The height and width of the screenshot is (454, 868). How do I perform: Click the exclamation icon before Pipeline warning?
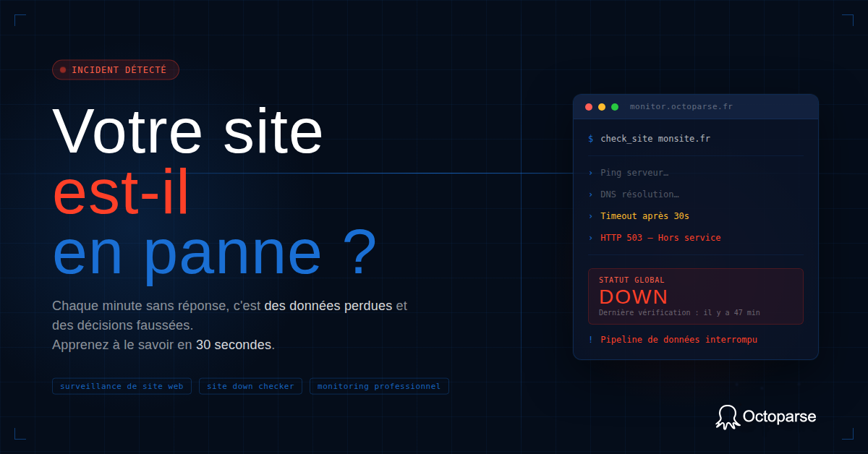[x=591, y=339]
